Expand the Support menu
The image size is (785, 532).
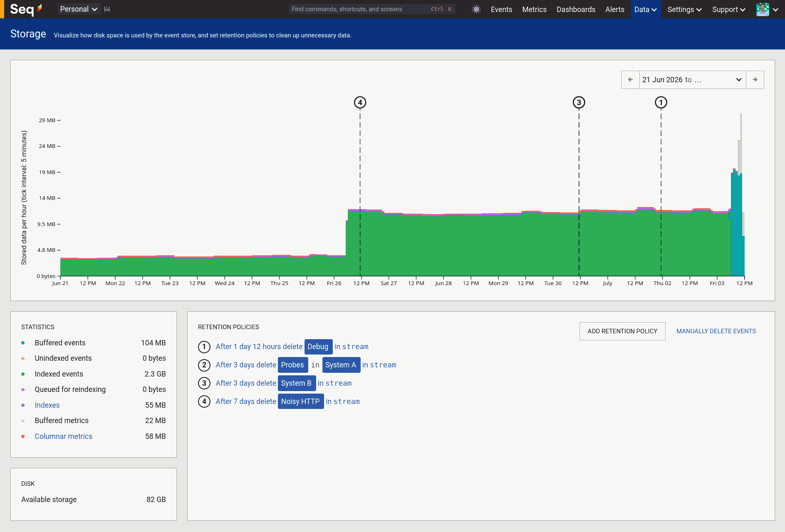pos(729,9)
